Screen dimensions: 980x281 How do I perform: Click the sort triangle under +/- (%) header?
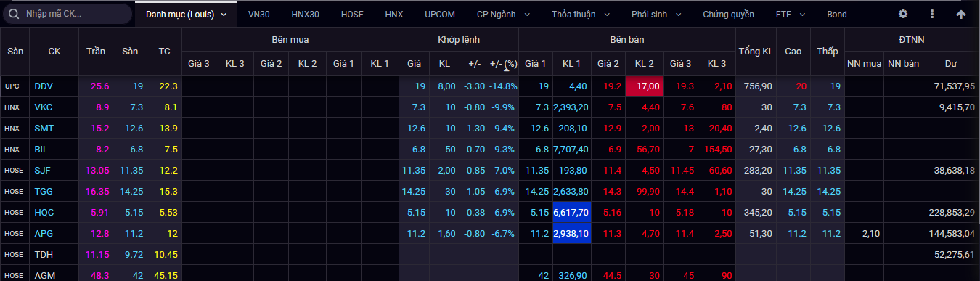click(507, 70)
